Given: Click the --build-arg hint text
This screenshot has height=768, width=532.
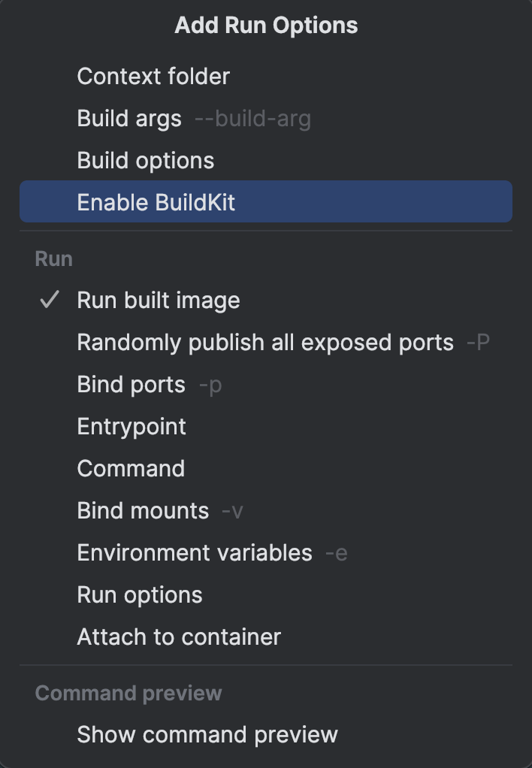Looking at the screenshot, I should point(252,119).
